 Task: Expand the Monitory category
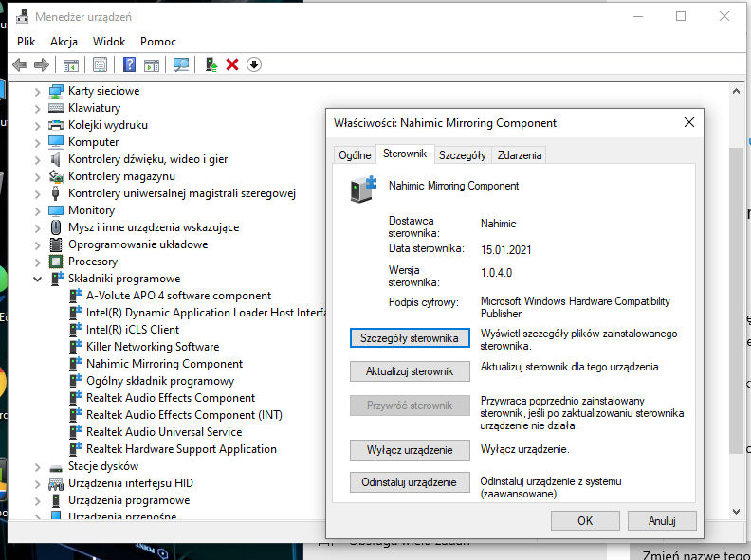[x=37, y=211]
